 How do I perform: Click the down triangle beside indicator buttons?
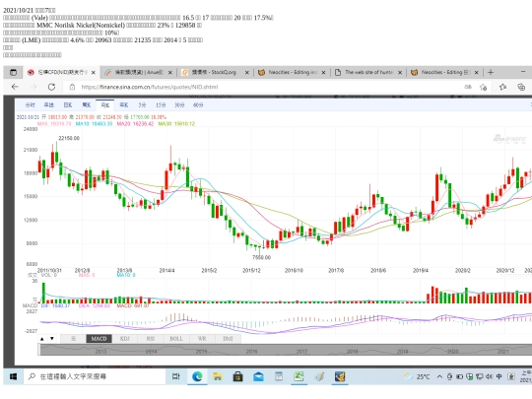pos(52,339)
